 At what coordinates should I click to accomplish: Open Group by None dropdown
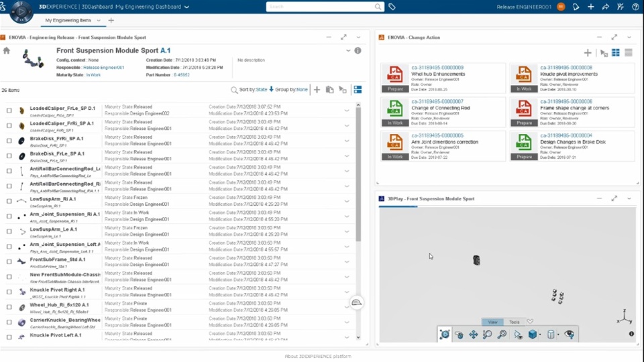pyautogui.click(x=302, y=89)
